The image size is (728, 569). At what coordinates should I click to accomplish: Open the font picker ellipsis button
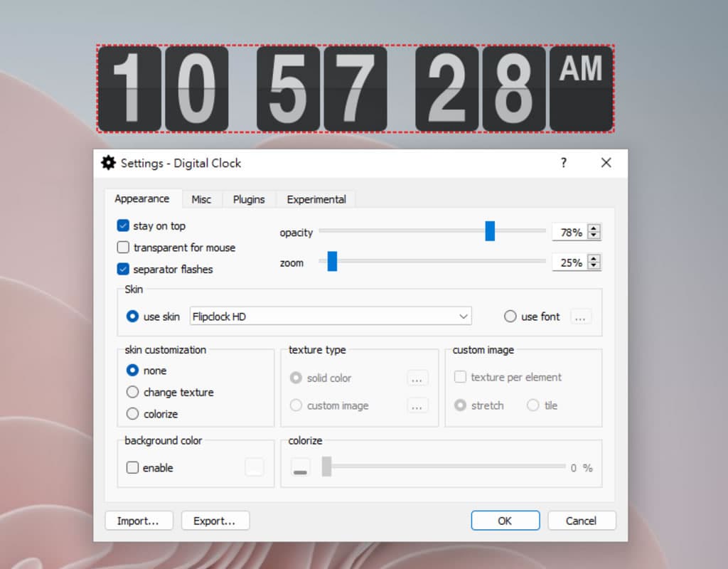coord(580,317)
